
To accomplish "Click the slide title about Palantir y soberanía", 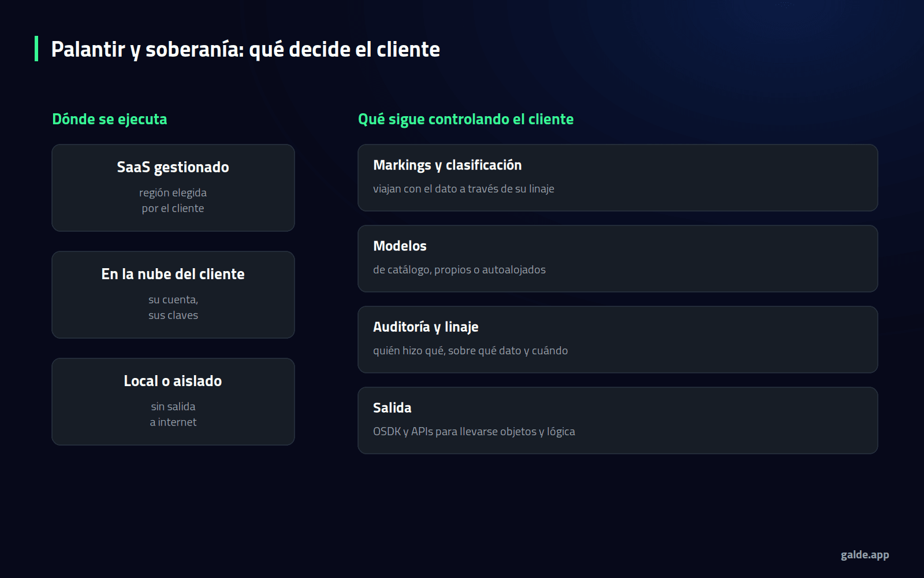I will 245,50.
